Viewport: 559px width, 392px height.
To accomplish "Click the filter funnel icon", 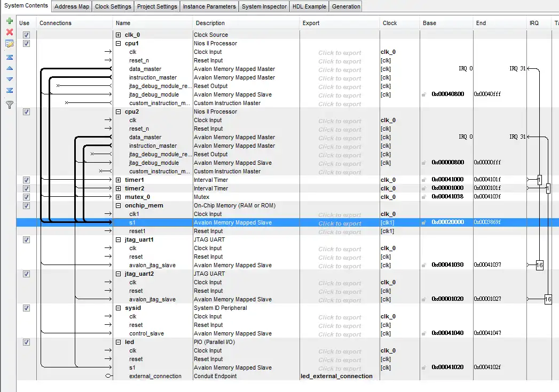I will pos(10,105).
